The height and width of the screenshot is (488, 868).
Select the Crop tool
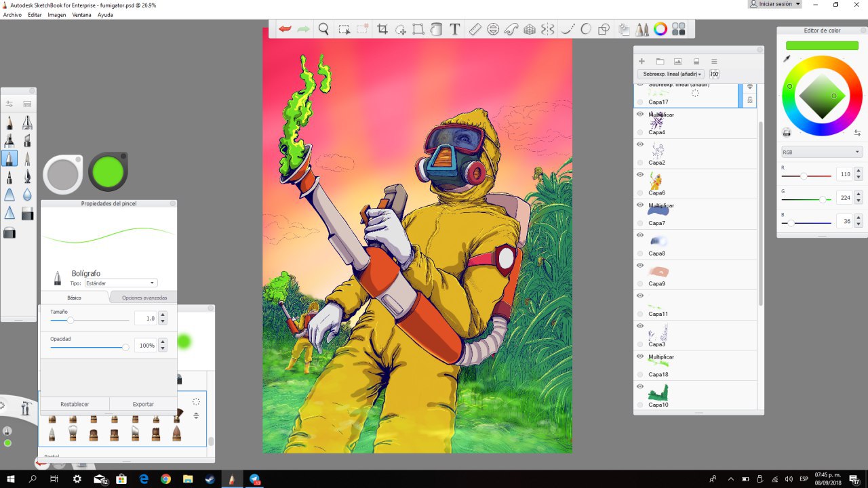pos(382,29)
